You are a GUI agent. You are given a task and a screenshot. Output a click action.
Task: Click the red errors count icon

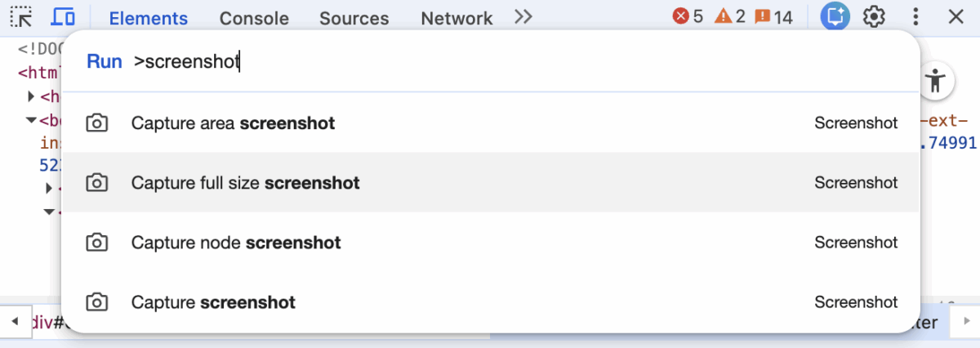pos(687,16)
